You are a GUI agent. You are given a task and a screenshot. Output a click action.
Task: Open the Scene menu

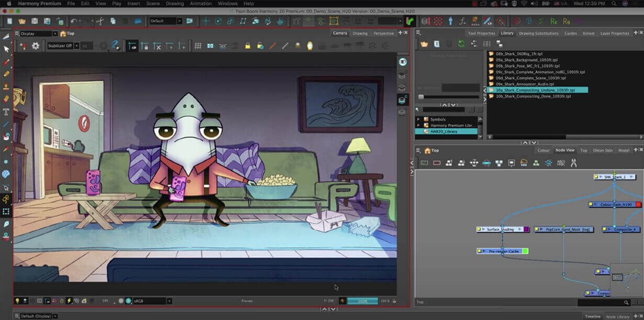(153, 4)
